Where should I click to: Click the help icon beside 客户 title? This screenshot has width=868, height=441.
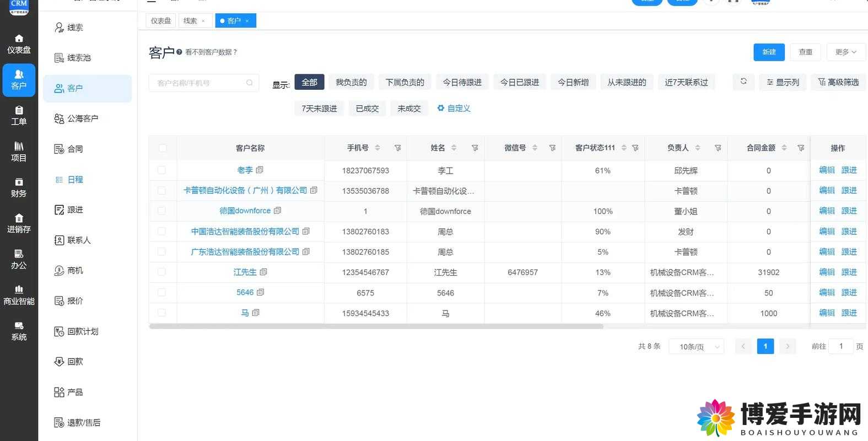tap(179, 52)
